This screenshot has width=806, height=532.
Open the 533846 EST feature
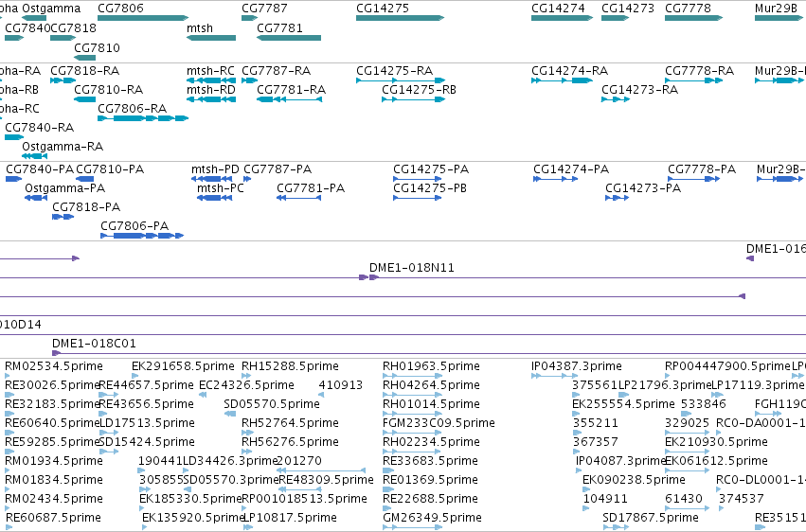pyautogui.click(x=687, y=414)
